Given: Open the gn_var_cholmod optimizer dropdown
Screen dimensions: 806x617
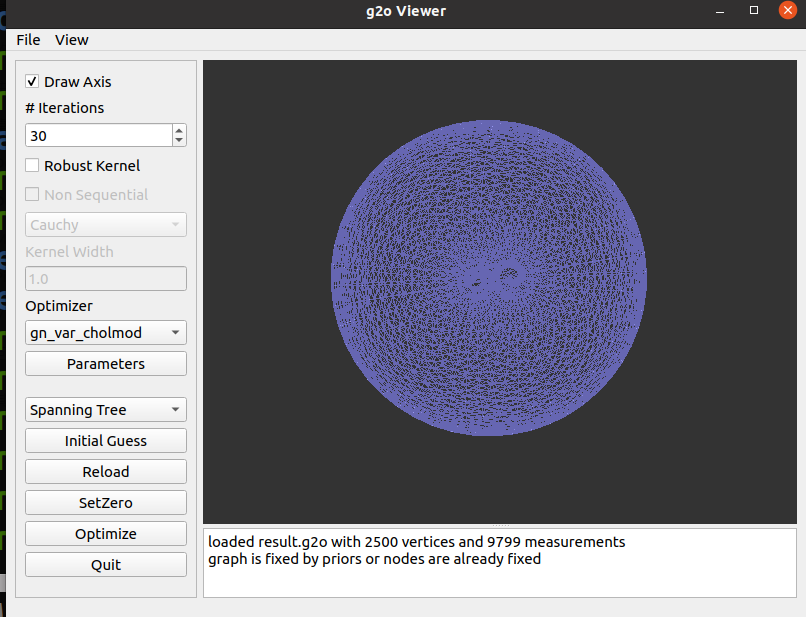Looking at the screenshot, I should [x=106, y=333].
